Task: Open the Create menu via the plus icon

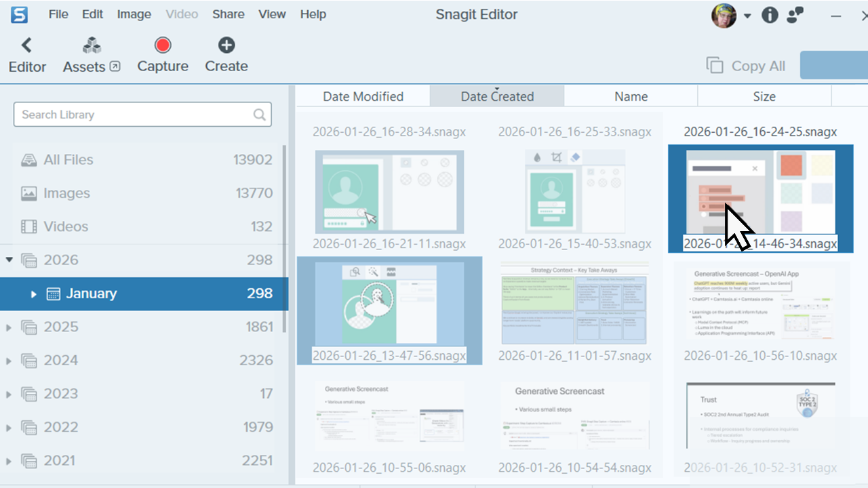Action: [x=226, y=45]
